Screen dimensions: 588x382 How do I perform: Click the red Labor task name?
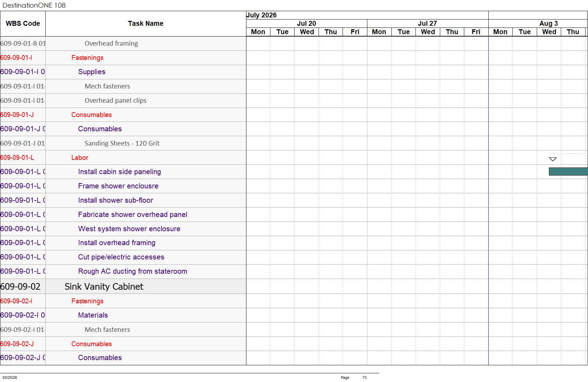(80, 158)
